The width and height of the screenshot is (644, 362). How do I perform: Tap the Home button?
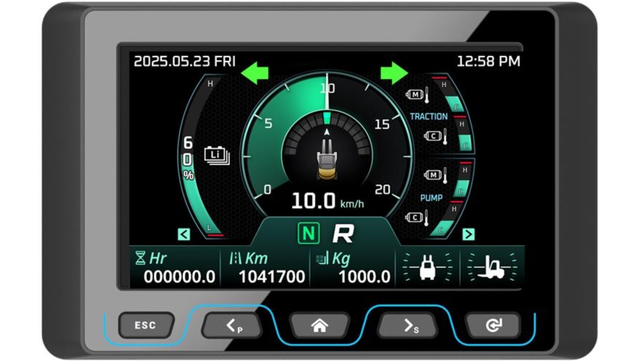(320, 325)
